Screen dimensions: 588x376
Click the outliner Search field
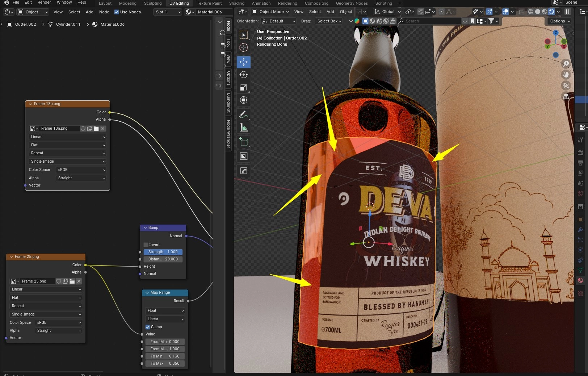click(x=429, y=21)
